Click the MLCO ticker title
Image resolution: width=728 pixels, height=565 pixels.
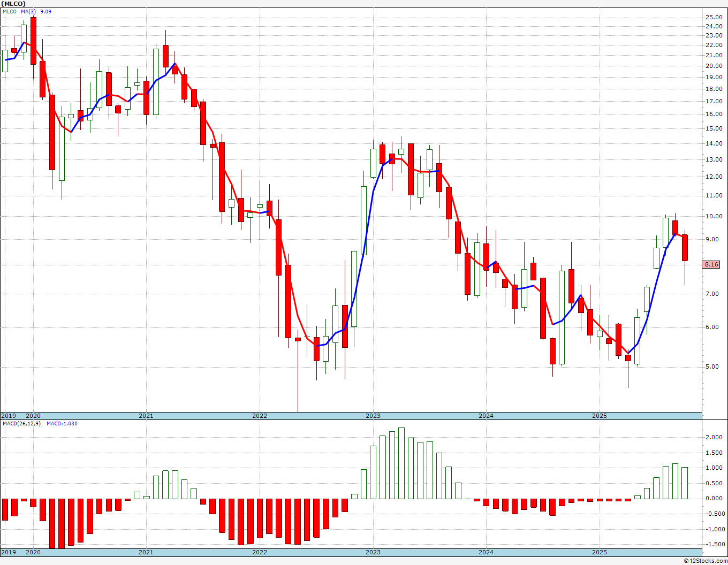point(13,3)
